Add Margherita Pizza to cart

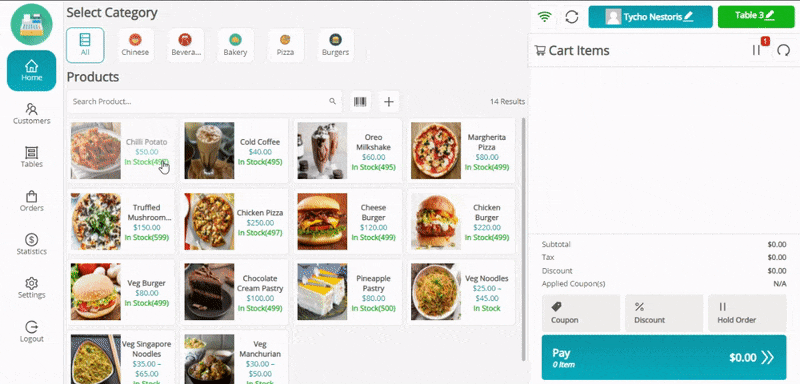(461, 150)
